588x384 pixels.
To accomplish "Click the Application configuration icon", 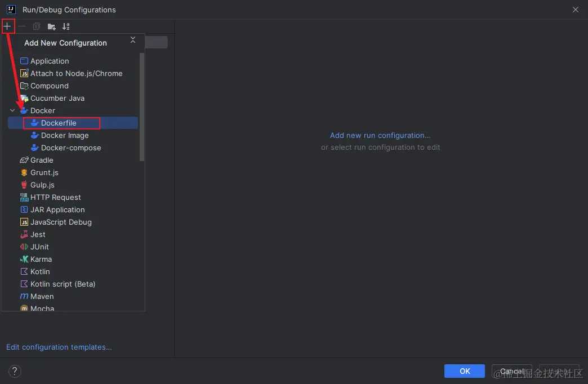I will click(x=24, y=61).
